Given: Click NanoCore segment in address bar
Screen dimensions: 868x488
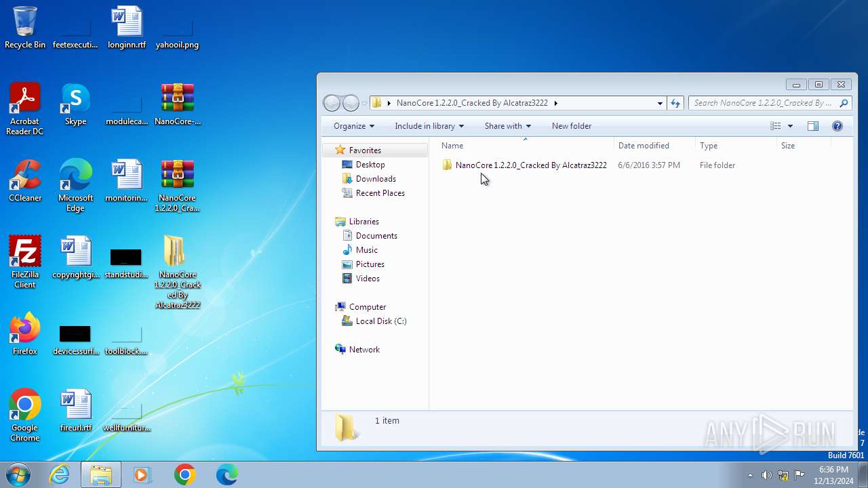Looking at the screenshot, I should pos(472,103).
